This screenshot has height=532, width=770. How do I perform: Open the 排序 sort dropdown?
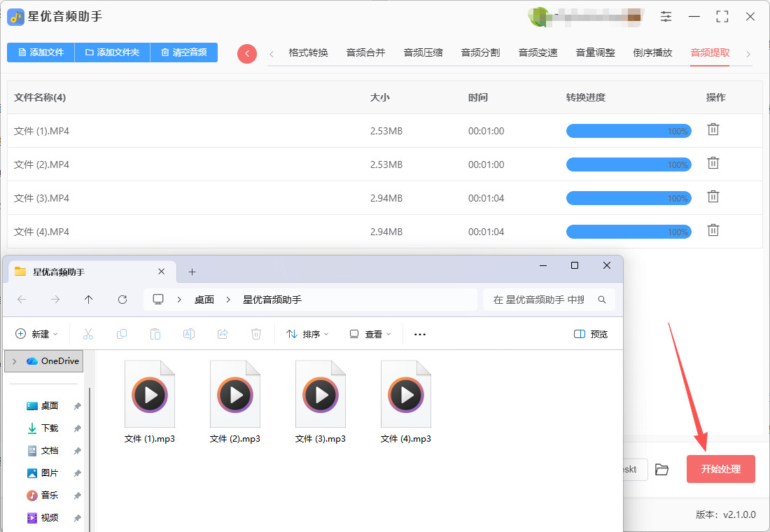point(307,334)
